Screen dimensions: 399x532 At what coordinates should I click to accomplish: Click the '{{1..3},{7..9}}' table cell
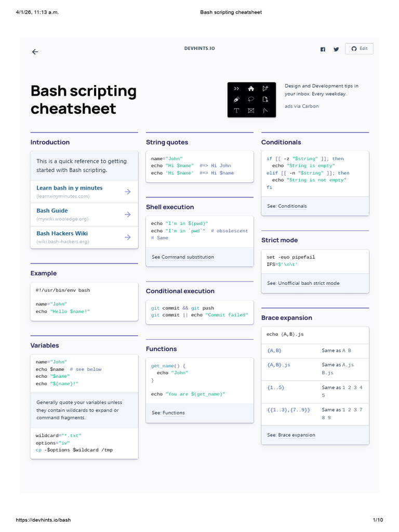tap(288, 410)
